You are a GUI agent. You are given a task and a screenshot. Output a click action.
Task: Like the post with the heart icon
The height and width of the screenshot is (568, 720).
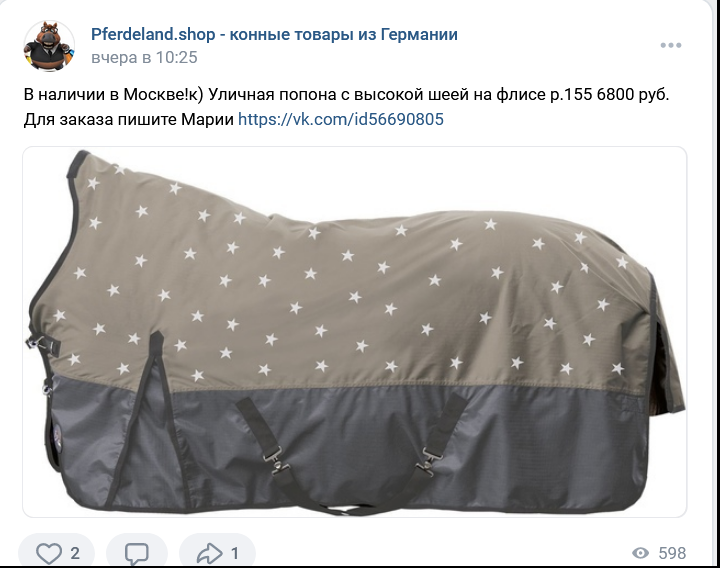click(49, 553)
